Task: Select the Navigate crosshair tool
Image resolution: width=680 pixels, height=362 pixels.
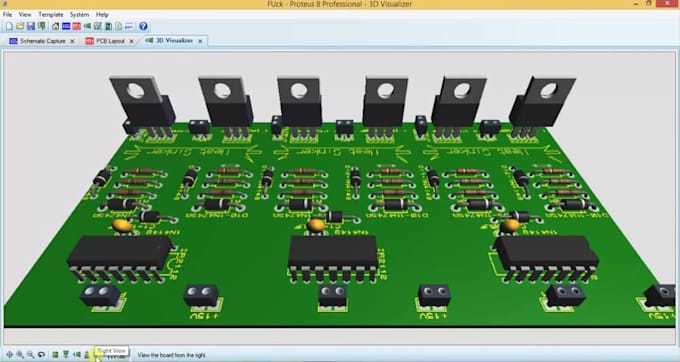Action: tap(9, 355)
